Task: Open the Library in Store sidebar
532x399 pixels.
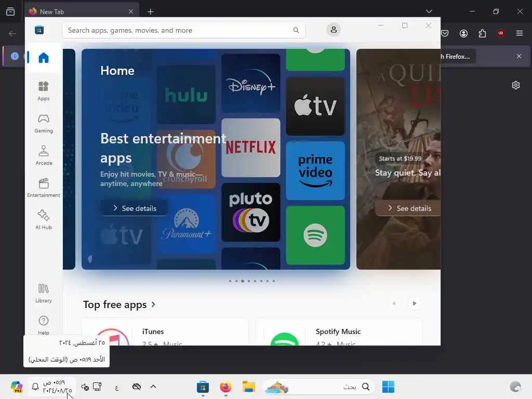Action: pos(44,293)
